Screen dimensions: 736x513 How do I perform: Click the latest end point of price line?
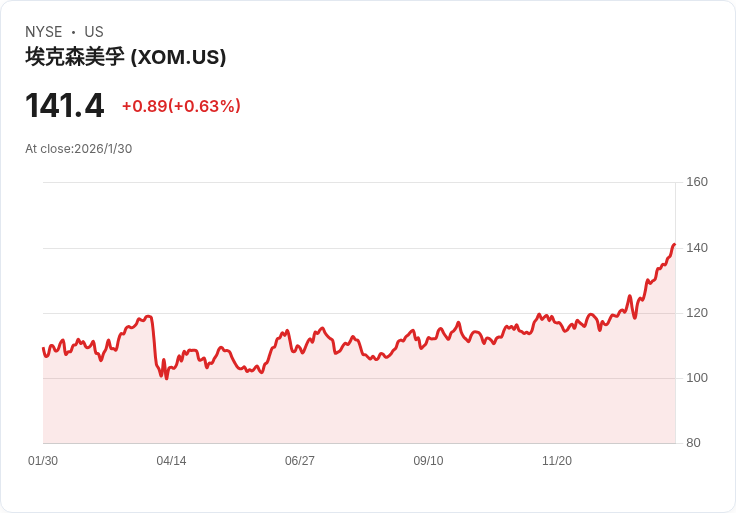pyautogui.click(x=675, y=244)
